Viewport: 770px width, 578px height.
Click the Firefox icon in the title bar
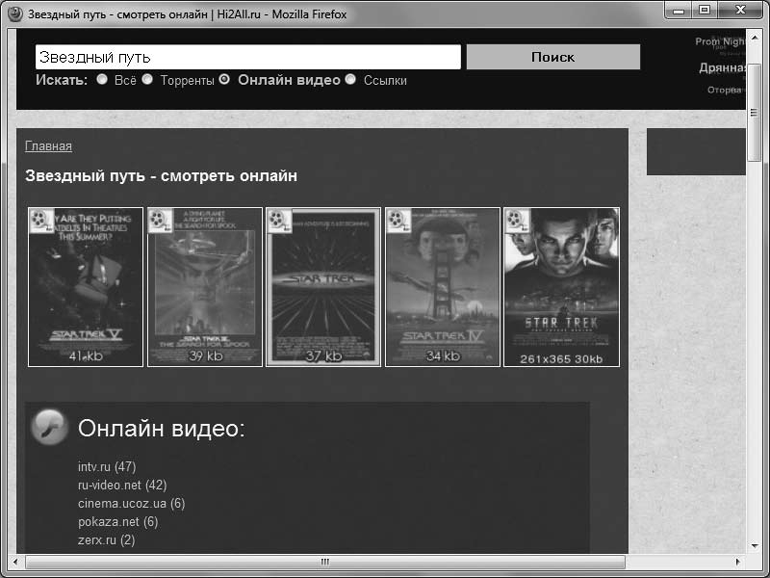(x=15, y=13)
